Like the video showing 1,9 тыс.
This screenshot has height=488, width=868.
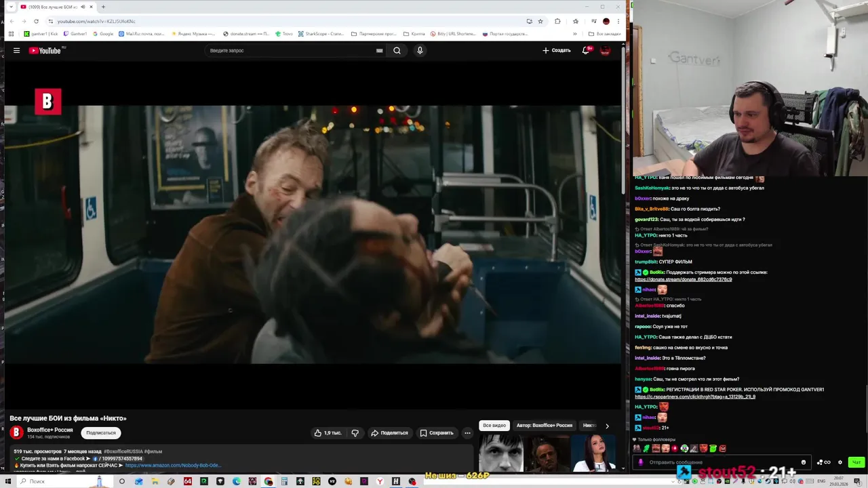[328, 432]
